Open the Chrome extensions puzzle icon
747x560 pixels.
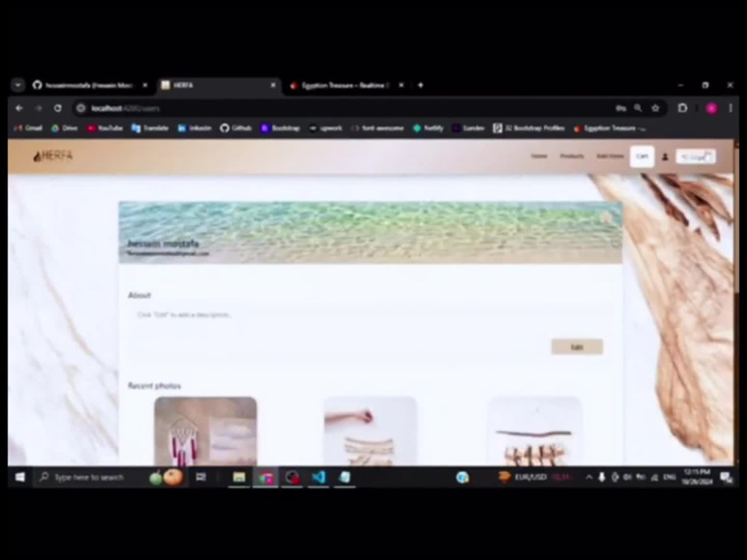point(682,108)
